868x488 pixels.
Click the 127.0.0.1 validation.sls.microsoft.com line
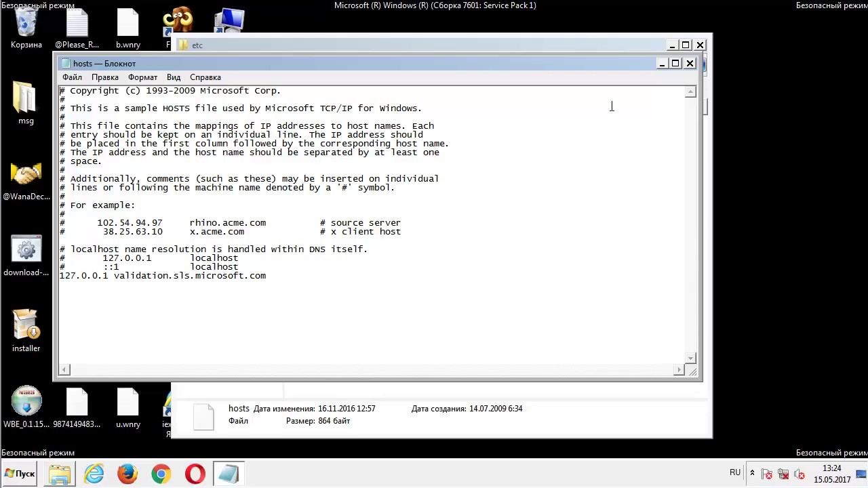(163, 276)
